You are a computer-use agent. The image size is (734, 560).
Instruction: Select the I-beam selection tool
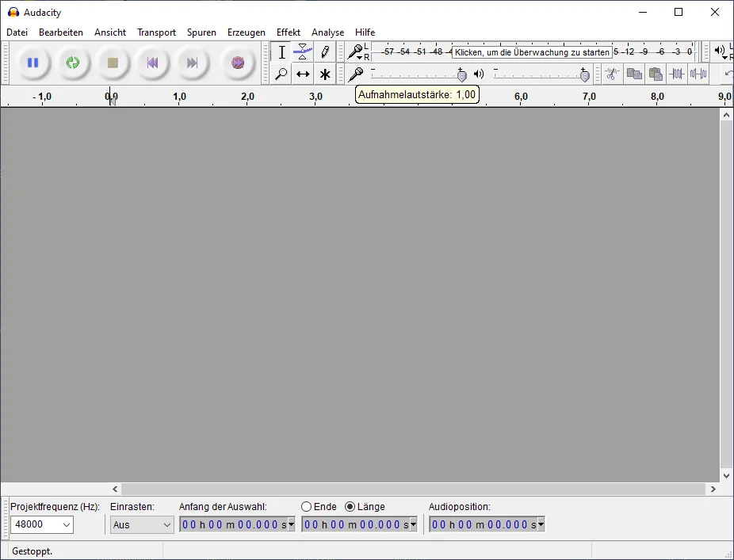pos(281,52)
